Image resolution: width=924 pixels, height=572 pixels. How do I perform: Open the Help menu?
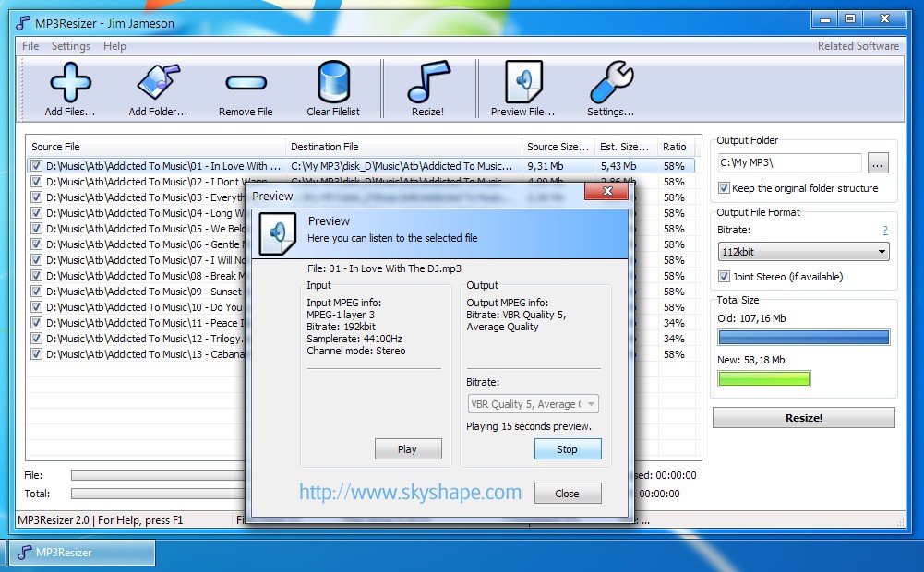click(x=114, y=46)
